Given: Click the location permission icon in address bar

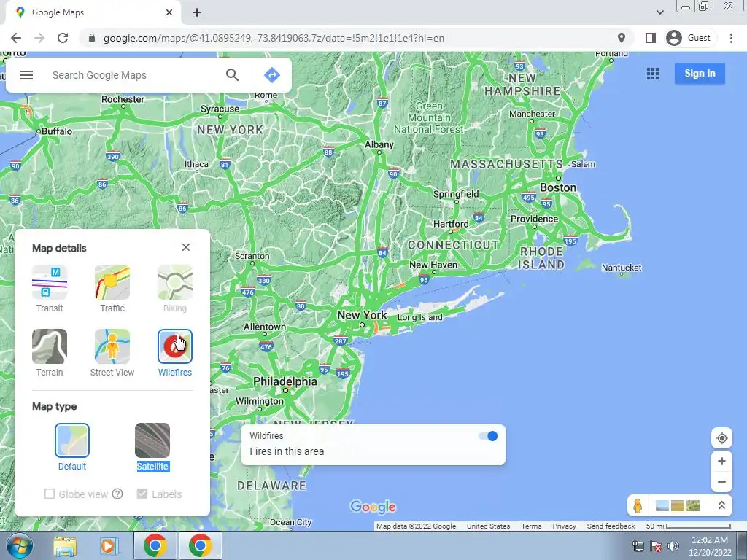Looking at the screenshot, I should click(x=622, y=38).
